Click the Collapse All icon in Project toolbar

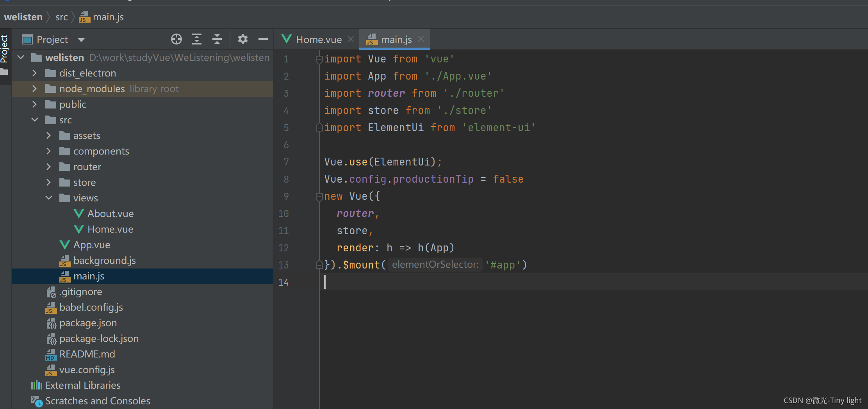coord(217,39)
